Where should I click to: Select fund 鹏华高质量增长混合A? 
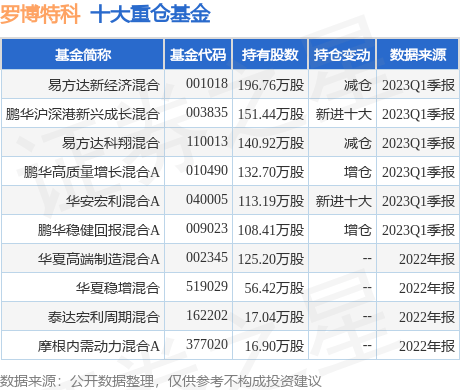pyautogui.click(x=92, y=172)
